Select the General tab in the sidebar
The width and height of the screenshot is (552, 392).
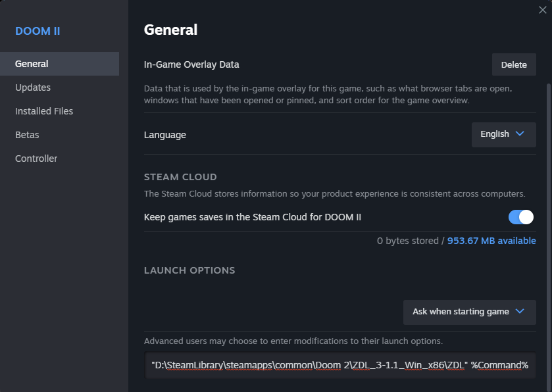(32, 64)
